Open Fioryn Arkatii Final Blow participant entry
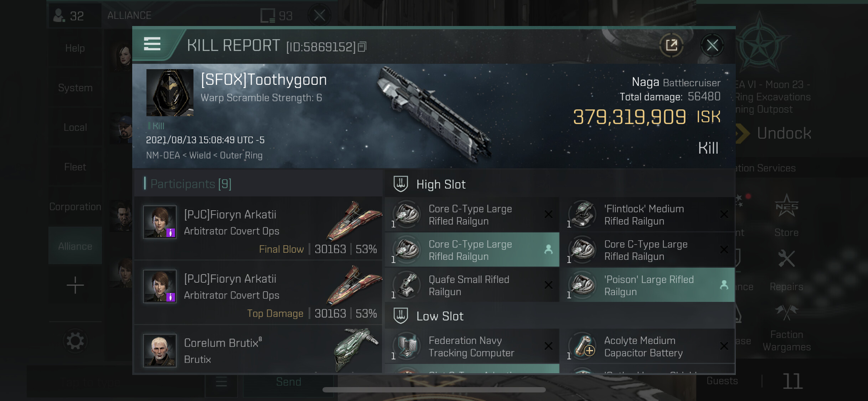This screenshot has height=401, width=868. pyautogui.click(x=259, y=228)
